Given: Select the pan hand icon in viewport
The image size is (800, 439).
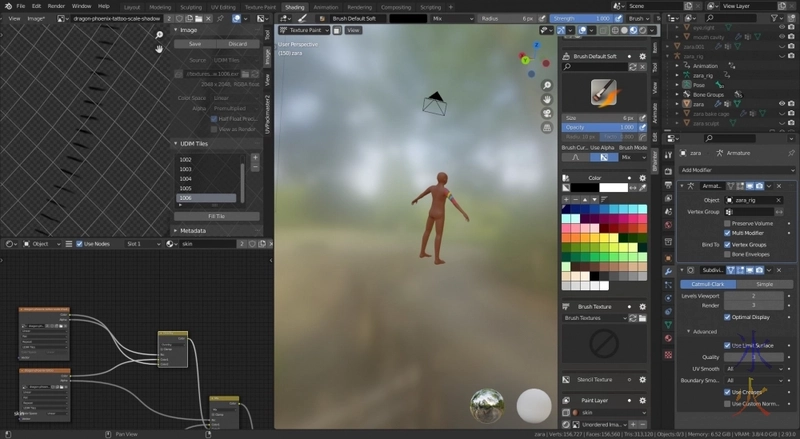Looking at the screenshot, I should coord(548,100).
